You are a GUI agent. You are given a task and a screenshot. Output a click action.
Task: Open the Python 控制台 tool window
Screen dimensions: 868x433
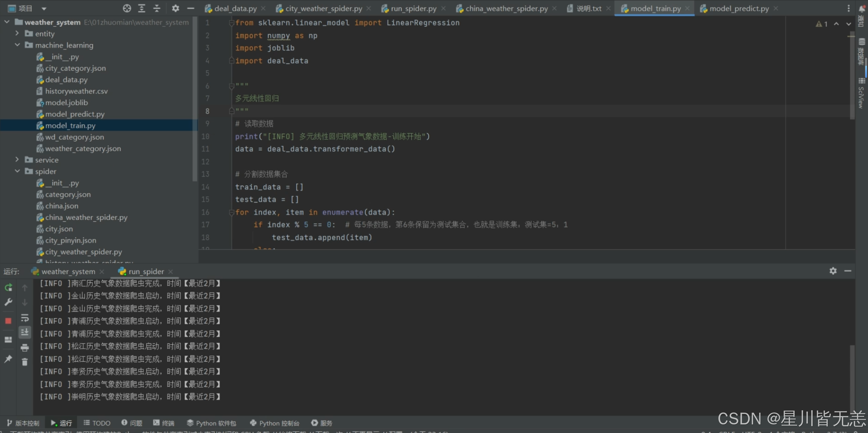click(275, 423)
